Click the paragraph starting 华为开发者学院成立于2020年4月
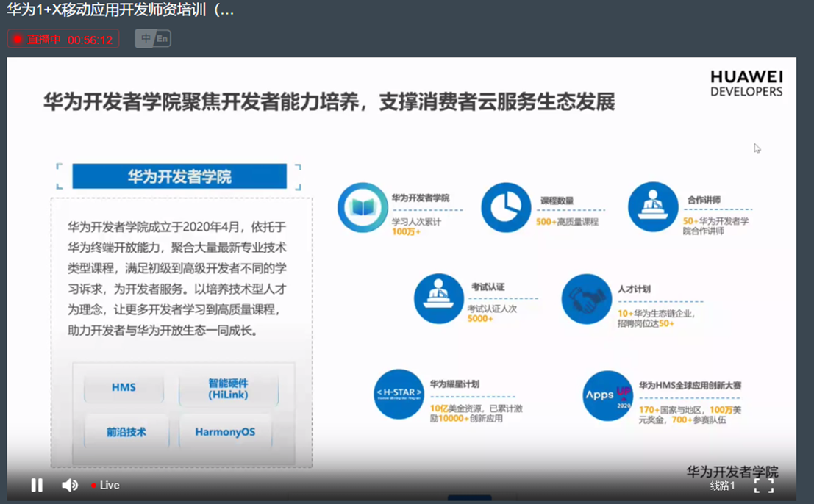Viewport: 814px width, 504px height. (x=177, y=278)
